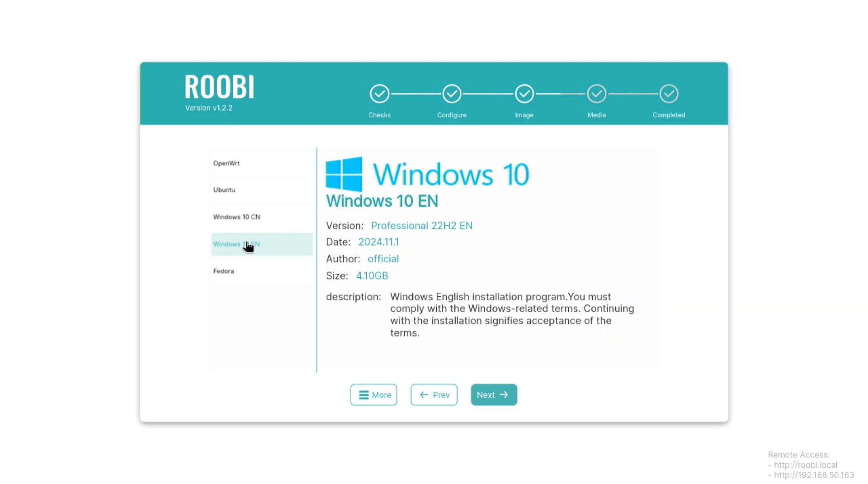The height and width of the screenshot is (484, 868).
Task: Click the Configure step checkmark icon
Action: [x=452, y=94]
